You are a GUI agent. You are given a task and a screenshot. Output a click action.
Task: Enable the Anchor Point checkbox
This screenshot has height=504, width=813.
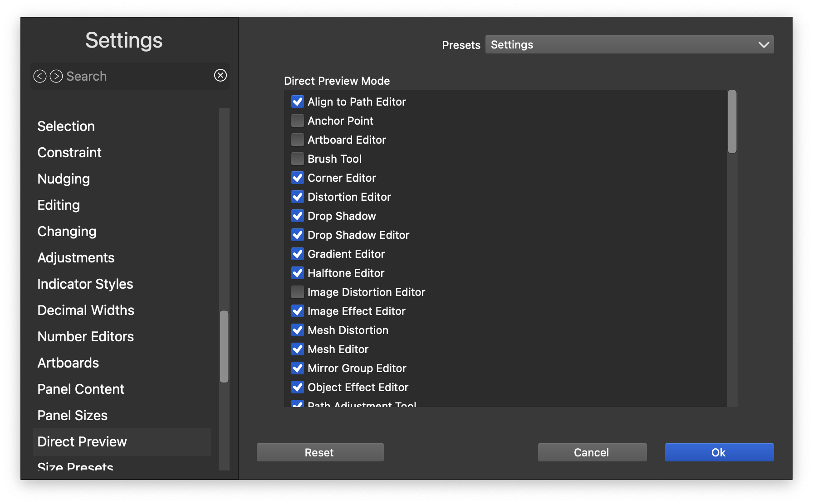(x=298, y=121)
